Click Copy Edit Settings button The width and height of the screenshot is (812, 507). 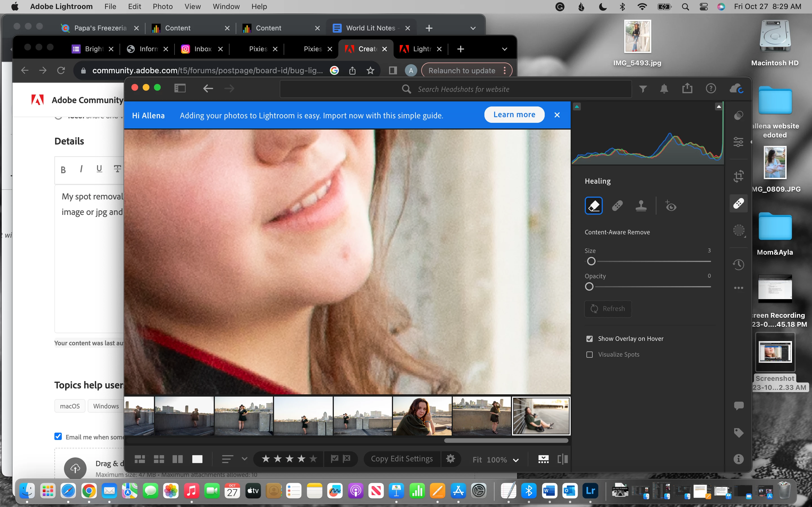click(402, 459)
